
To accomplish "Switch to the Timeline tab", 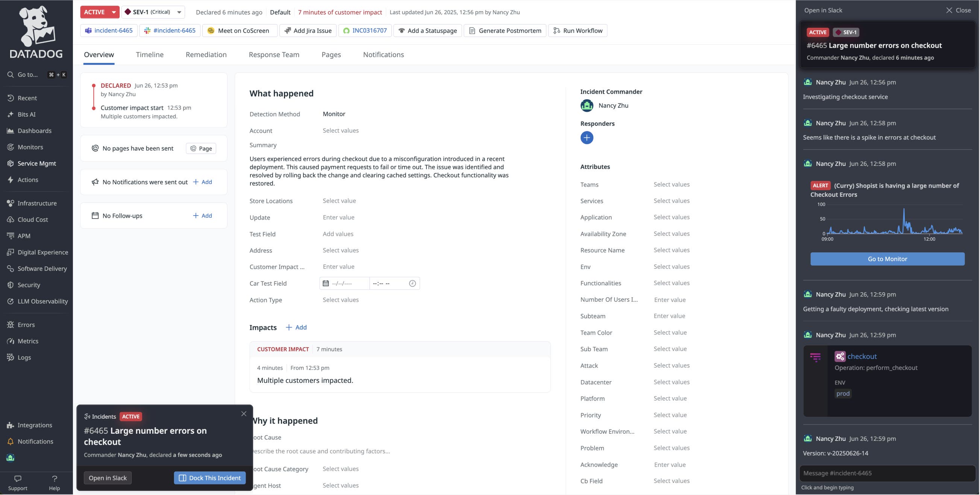I will pyautogui.click(x=150, y=55).
